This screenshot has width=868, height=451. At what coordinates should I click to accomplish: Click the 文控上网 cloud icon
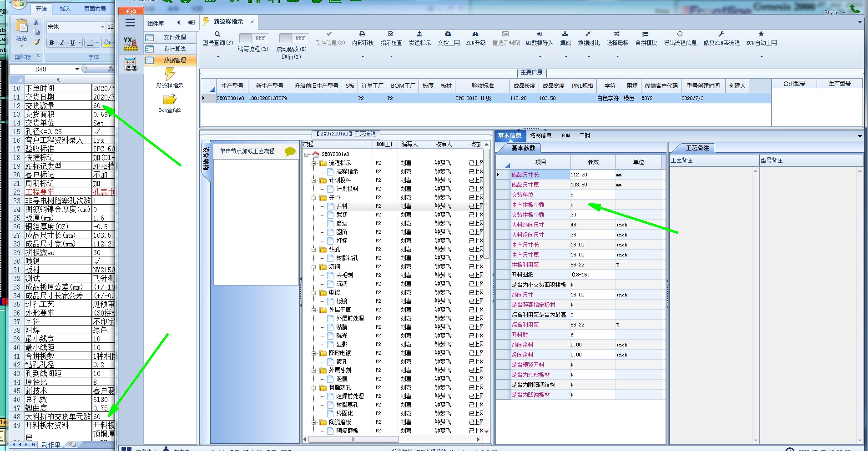coord(448,34)
